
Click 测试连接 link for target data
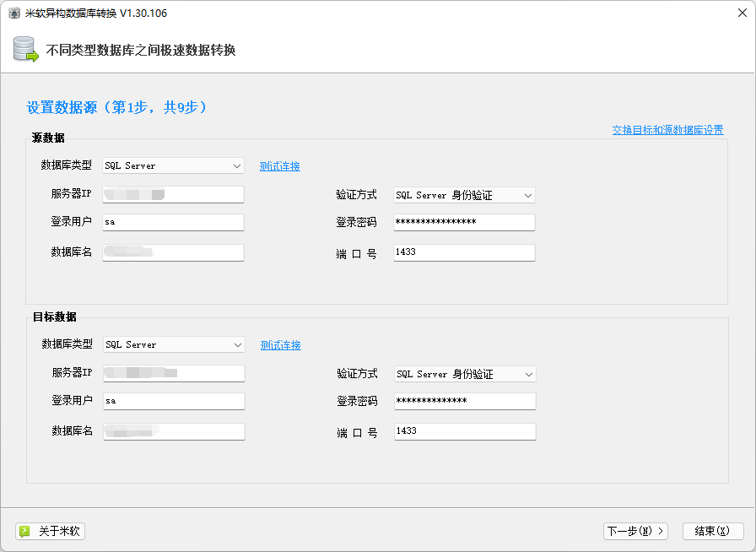click(x=280, y=345)
